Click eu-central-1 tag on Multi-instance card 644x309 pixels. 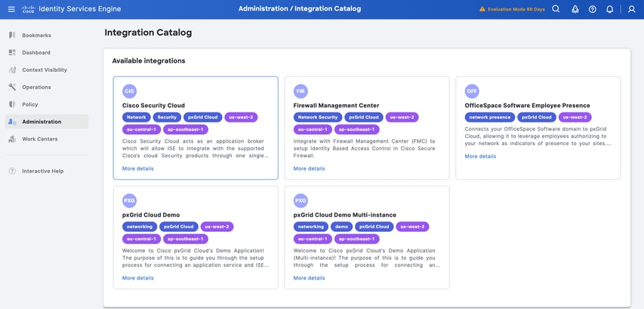[x=313, y=239]
